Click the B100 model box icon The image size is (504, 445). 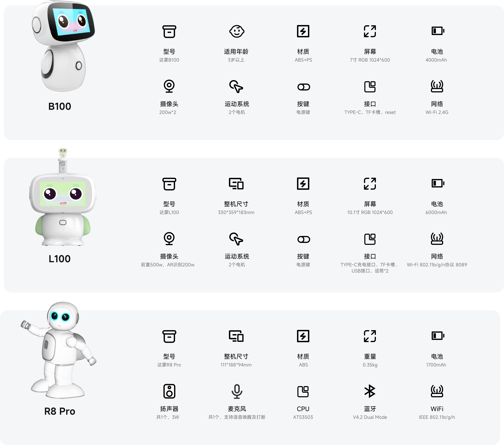(169, 31)
